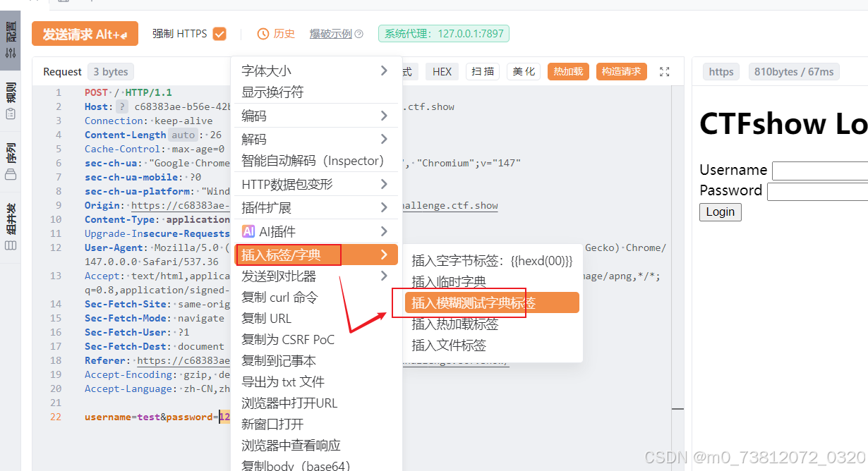Click the username=test&password body line
868x471 pixels.
pos(157,417)
